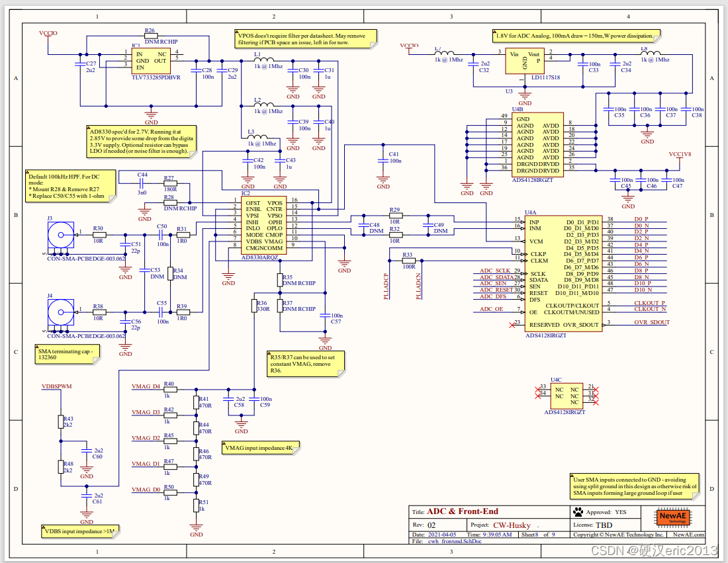The width and height of the screenshot is (728, 563).
Task: Click the License TBD field
Action: [593, 525]
